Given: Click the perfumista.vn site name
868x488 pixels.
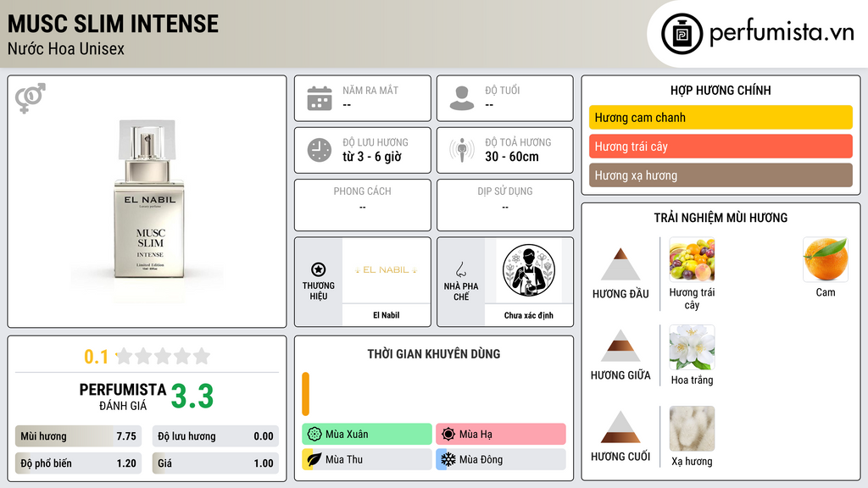Looking at the screenshot, I should click(x=782, y=33).
